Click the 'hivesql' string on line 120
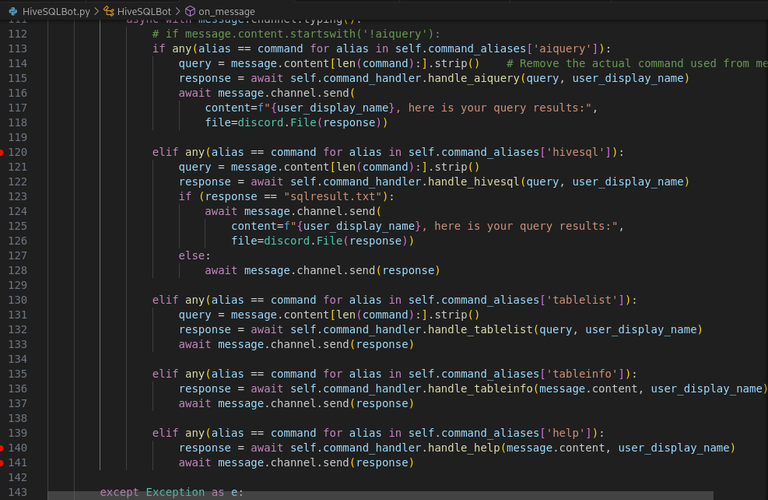Viewport: 768px width, 500px height. [576, 152]
